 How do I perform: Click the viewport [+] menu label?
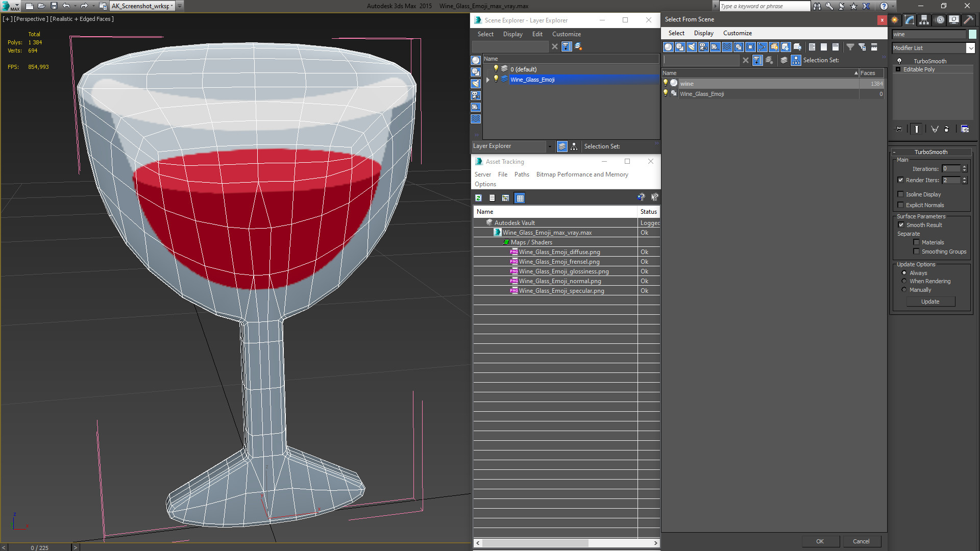[x=7, y=19]
